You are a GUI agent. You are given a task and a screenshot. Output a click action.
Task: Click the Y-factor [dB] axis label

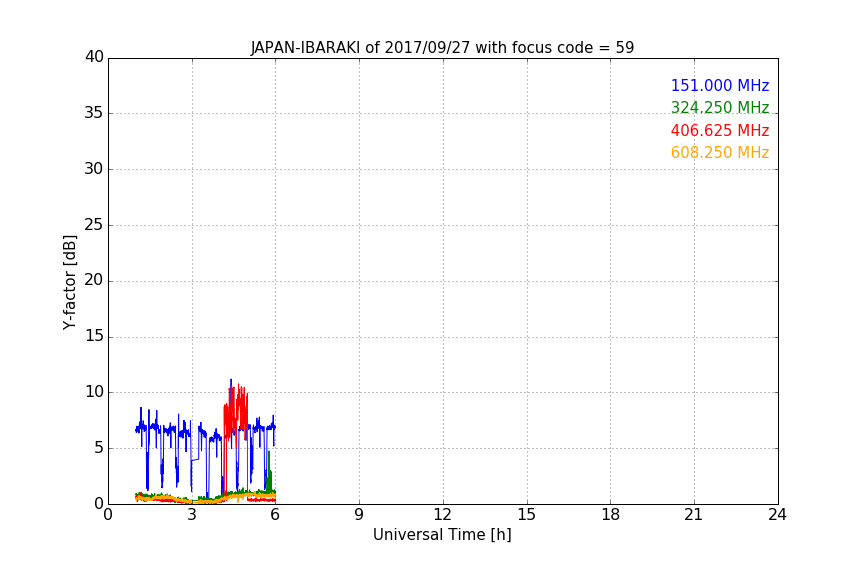point(70,282)
